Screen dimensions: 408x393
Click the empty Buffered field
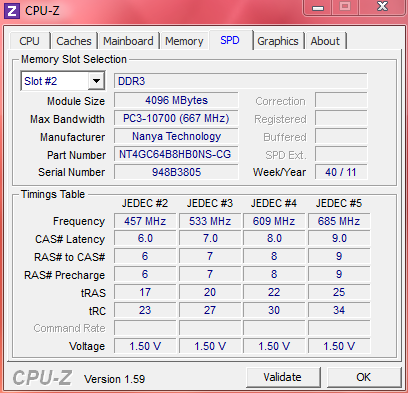click(x=341, y=136)
